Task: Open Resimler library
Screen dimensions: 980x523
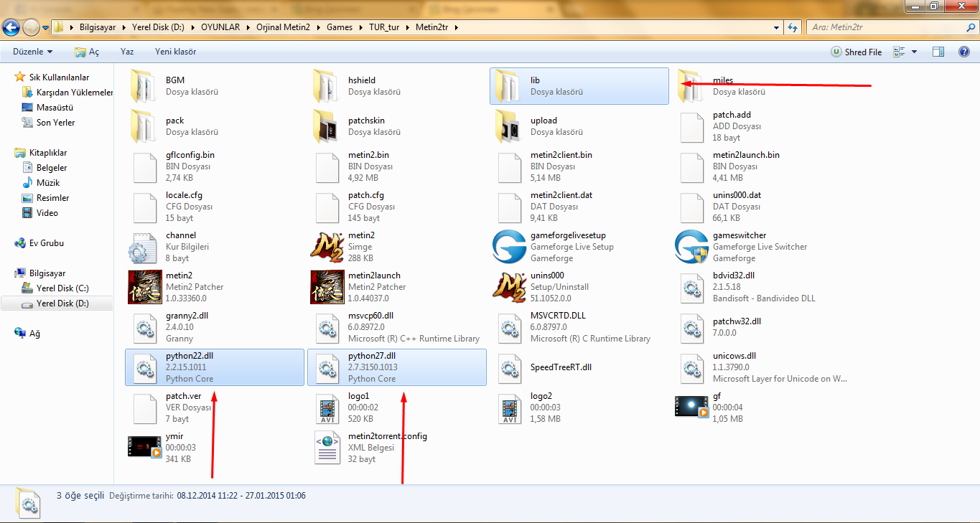Action: [x=53, y=198]
